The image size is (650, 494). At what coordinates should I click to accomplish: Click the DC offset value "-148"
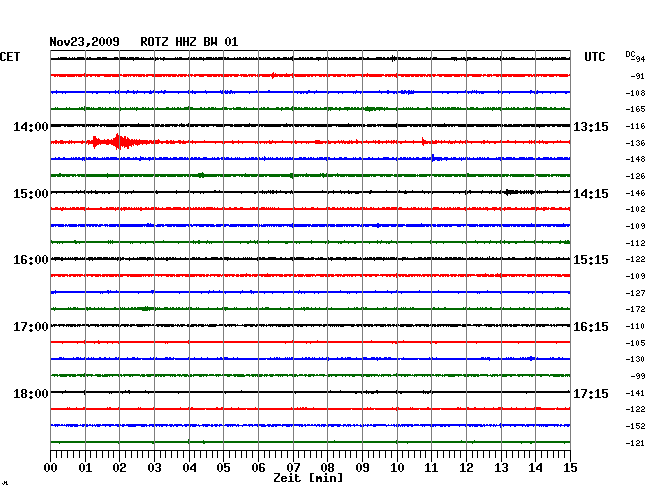coord(635,159)
